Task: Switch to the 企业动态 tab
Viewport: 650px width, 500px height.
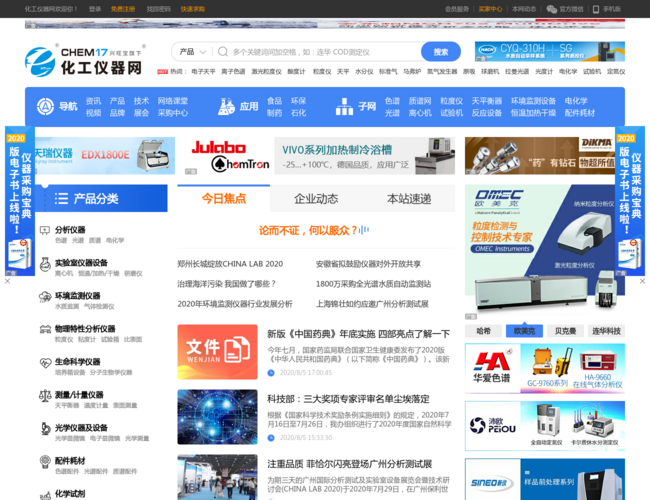Action: coord(316,199)
